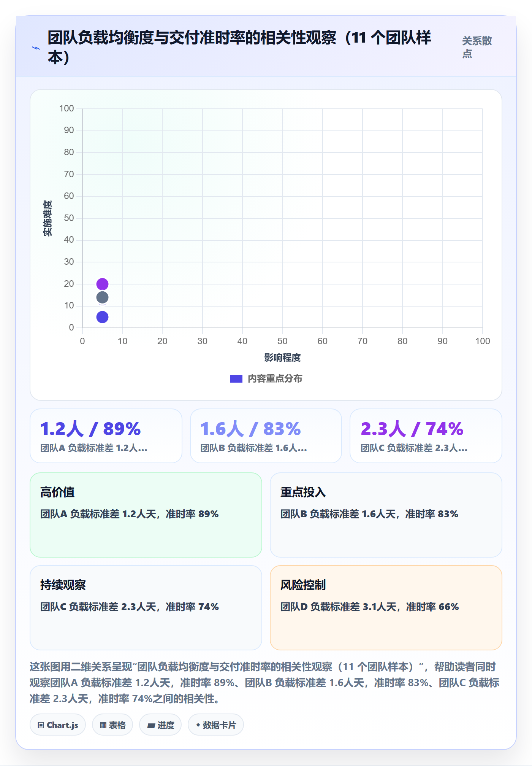Click the 数据卡片 tag chip
This screenshot has width=532, height=766.
click(216, 725)
